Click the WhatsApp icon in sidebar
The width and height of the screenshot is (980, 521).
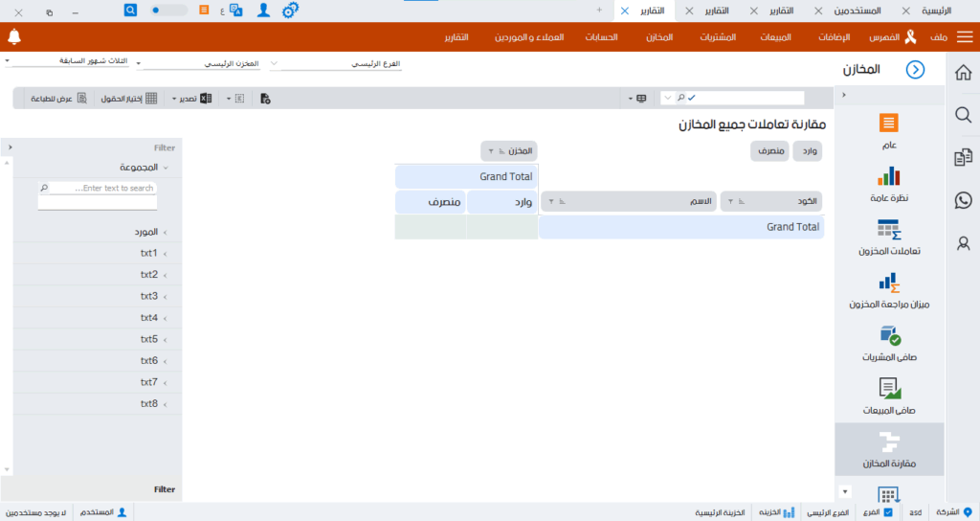click(964, 200)
